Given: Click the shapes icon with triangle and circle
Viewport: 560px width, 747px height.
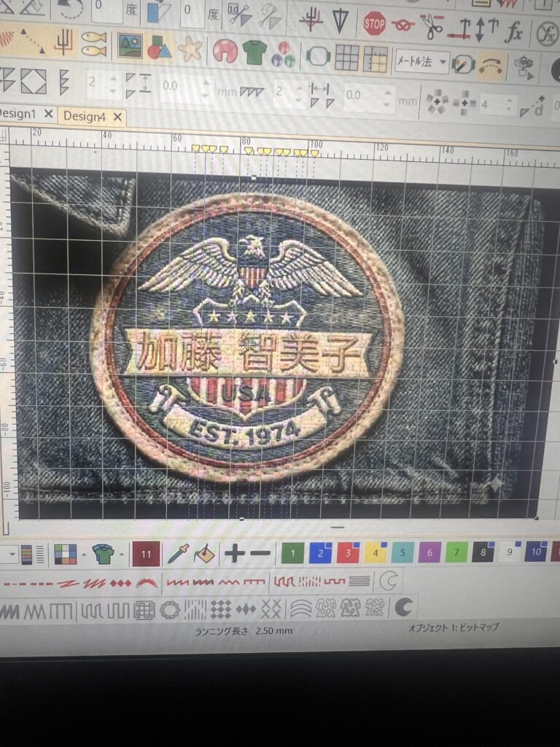Looking at the screenshot, I should click(x=159, y=48).
